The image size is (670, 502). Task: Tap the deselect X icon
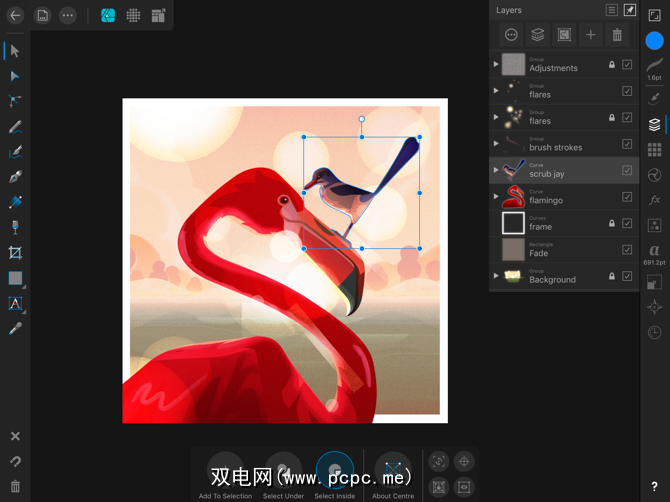coord(15,436)
